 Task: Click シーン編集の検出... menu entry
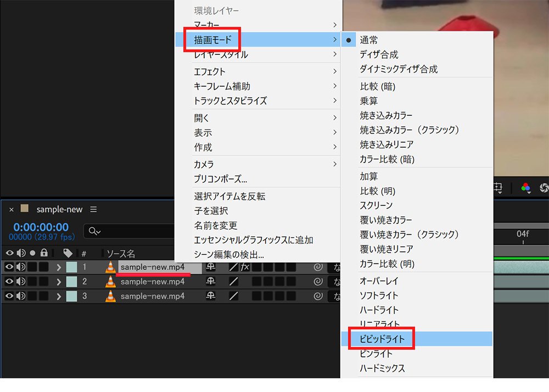click(257, 254)
